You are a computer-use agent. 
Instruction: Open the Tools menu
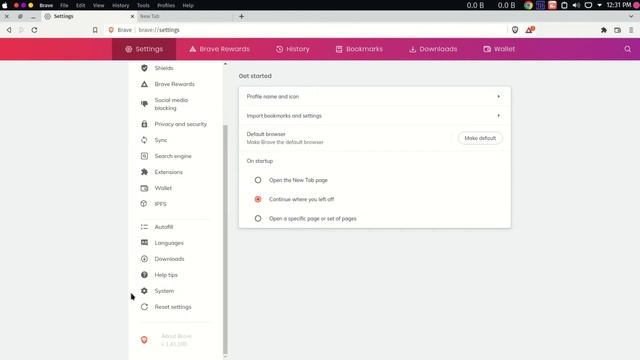click(x=143, y=5)
